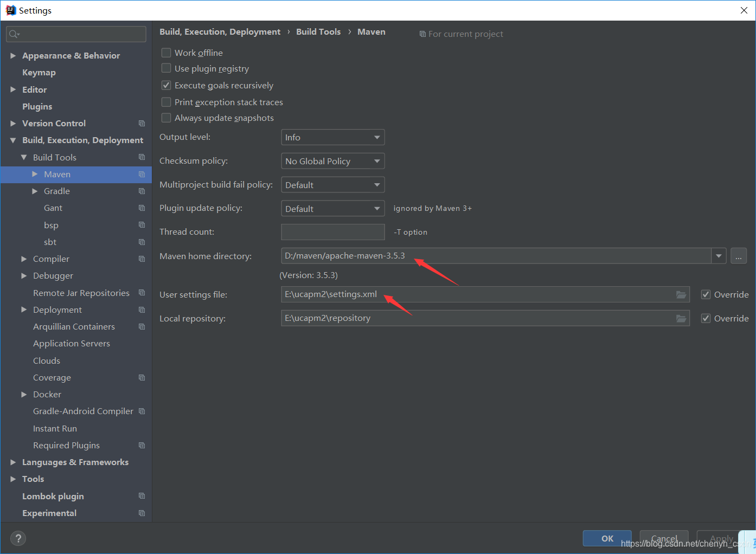
Task: Enable the Use plugin registry checkbox
Action: [x=166, y=68]
